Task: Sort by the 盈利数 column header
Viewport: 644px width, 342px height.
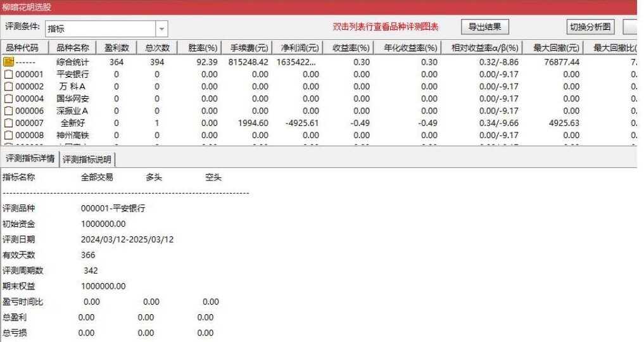Action: 117,47
